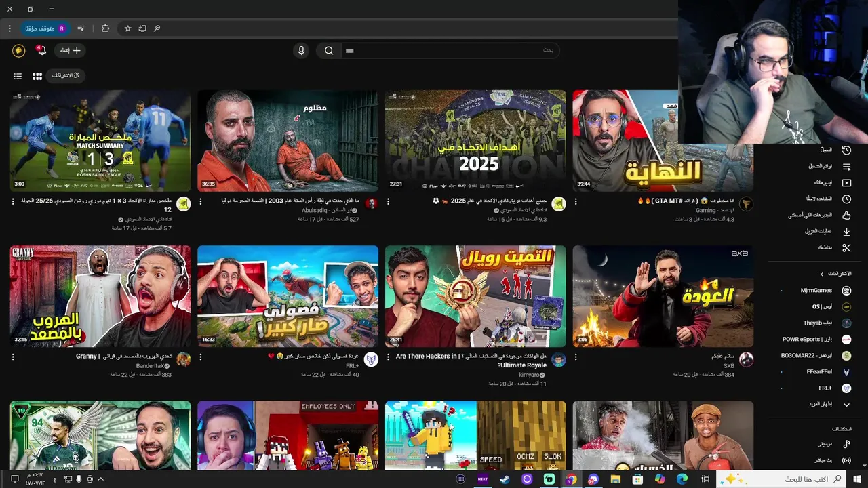868x488 pixels.
Task: Click the search magnifier button
Action: [x=329, y=50]
